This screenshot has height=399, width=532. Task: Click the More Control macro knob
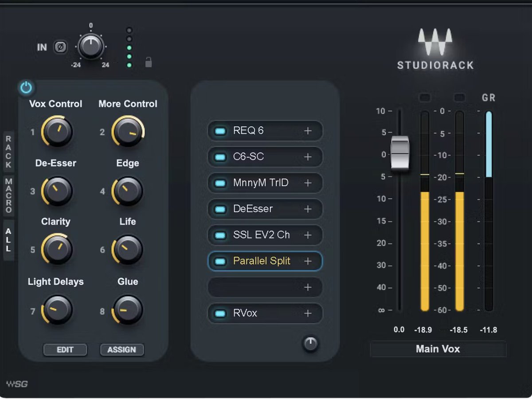pyautogui.click(x=128, y=132)
